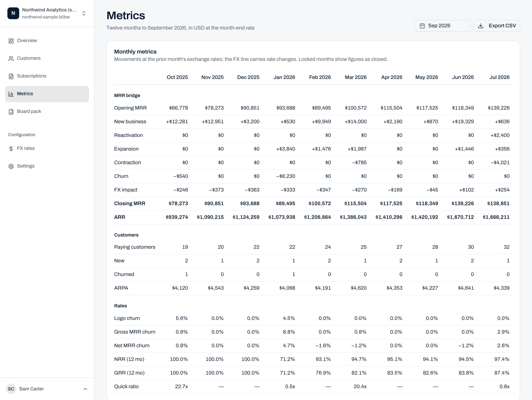Click the Jul 2026 column header
The height and width of the screenshot is (400, 532).
[499, 77]
